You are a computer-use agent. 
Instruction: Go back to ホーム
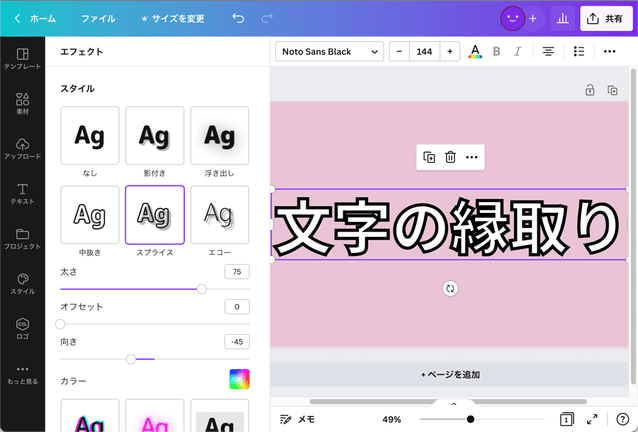coord(35,18)
